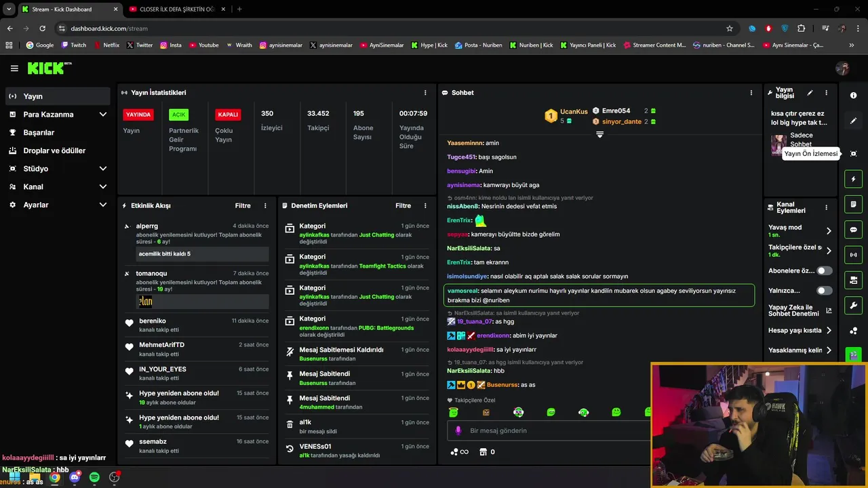Open Takipçilere özel settings arrow
Viewport: 868px width, 488px height.
coord(829,251)
